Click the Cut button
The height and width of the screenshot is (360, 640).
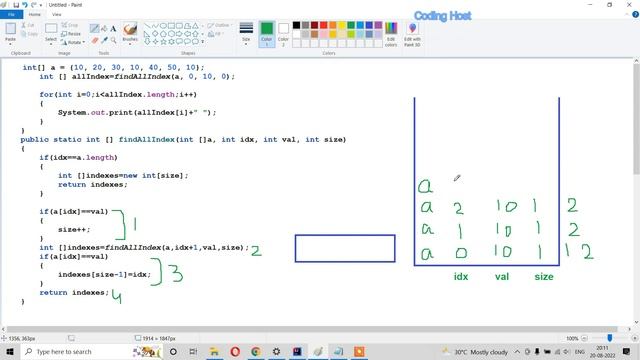(x=28, y=25)
